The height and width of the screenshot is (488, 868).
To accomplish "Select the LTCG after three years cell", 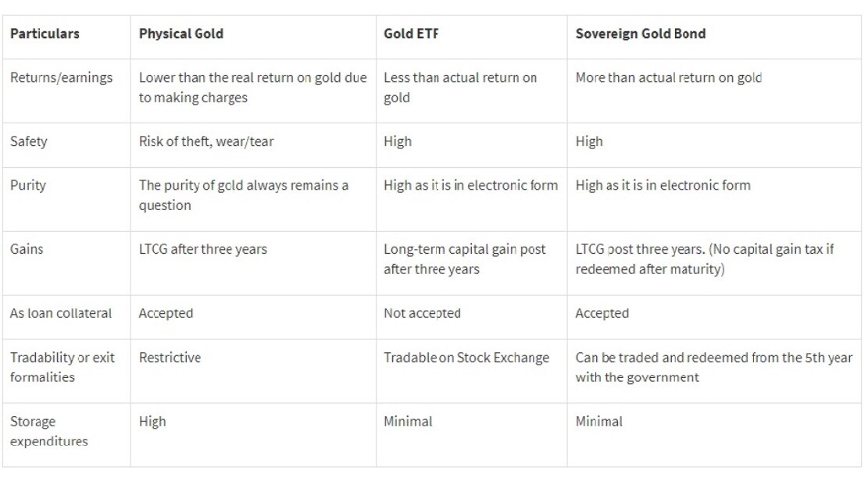I will [x=203, y=250].
